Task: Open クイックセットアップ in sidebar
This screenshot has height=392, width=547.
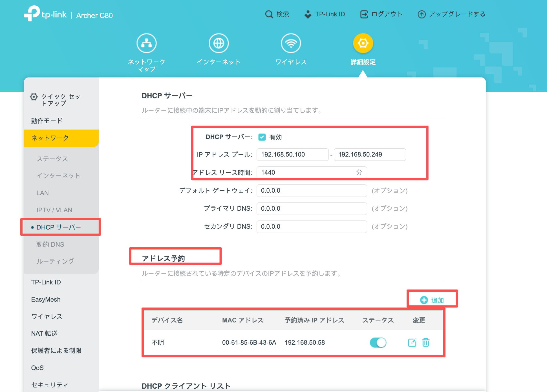Action: [61, 100]
